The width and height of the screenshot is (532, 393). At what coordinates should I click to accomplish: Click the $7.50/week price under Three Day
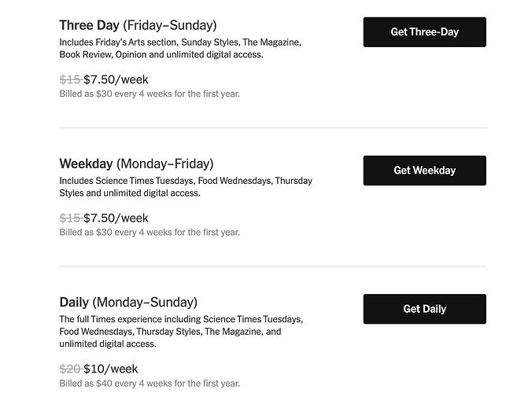(116, 79)
